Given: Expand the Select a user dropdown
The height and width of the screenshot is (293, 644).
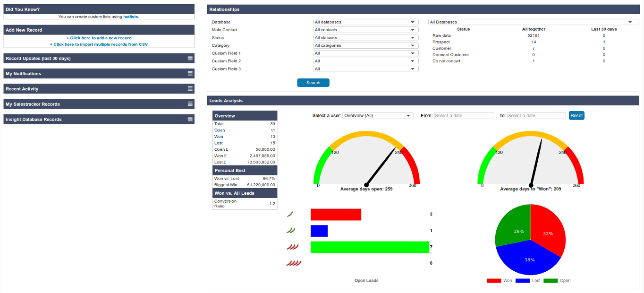Looking at the screenshot, I should click(x=378, y=116).
